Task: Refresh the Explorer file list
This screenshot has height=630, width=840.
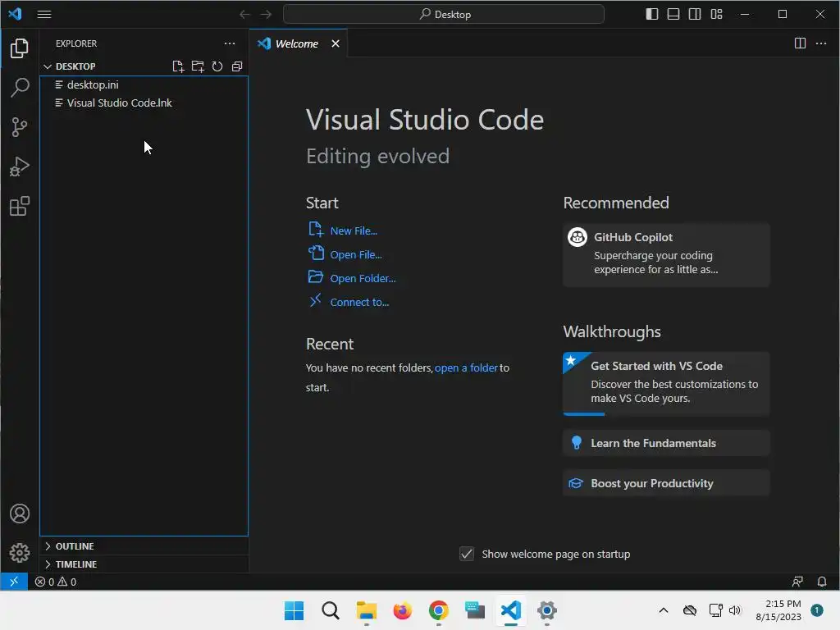Action: coord(217,66)
